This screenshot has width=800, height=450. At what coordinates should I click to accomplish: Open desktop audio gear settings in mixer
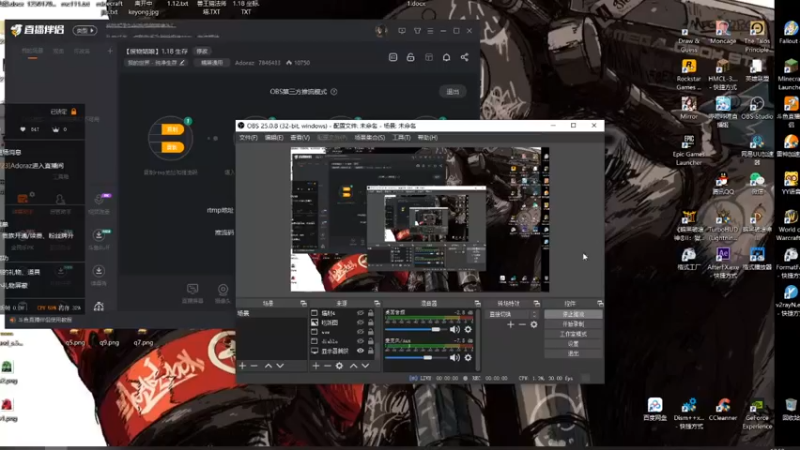468,330
